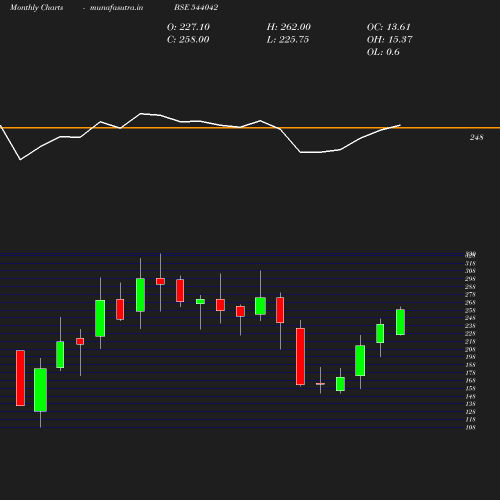Click the "Monthly Charts" title text
Screen dimensions: 500x500
coord(36,7)
